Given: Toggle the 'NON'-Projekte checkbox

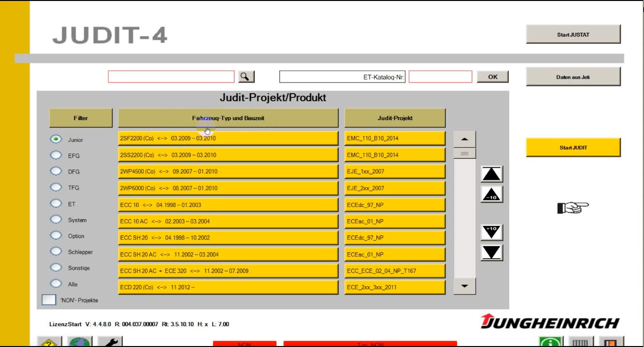Looking at the screenshot, I should point(48,300).
